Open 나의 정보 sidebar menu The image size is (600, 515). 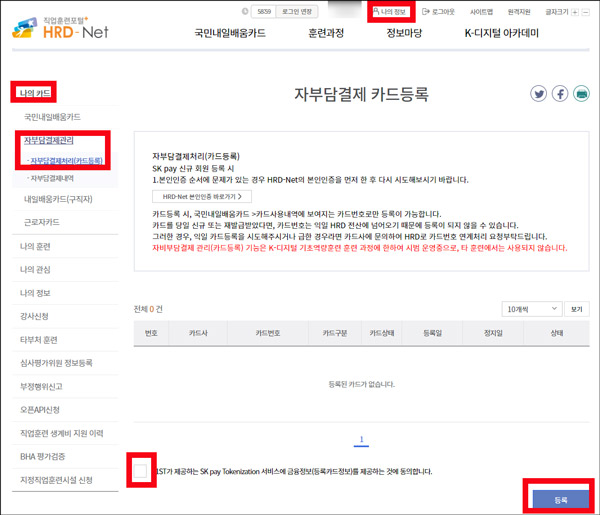35,293
